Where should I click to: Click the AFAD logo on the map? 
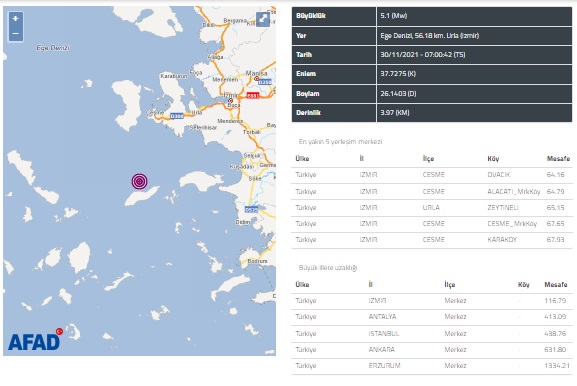[x=35, y=340]
